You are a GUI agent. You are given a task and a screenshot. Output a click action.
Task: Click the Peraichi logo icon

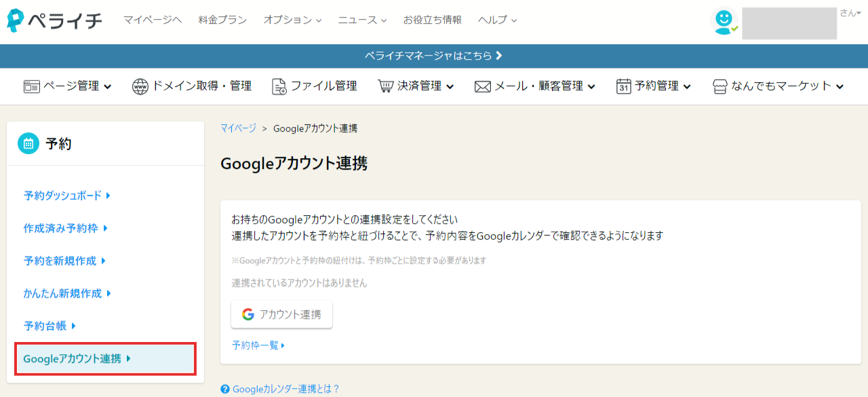15,20
